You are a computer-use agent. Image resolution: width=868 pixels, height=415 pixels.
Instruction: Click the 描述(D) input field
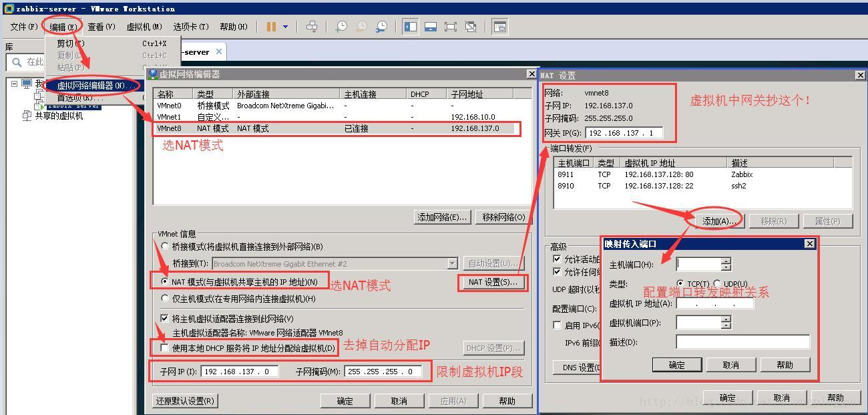743,342
